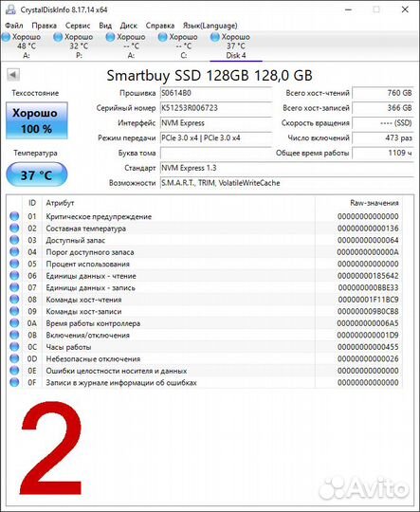Click the ID column header
420x512 pixels.
(32, 203)
